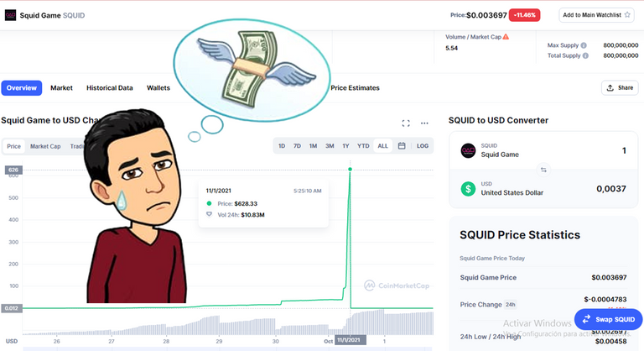Click the Share button
This screenshot has width=644, height=351.
(x=620, y=87)
